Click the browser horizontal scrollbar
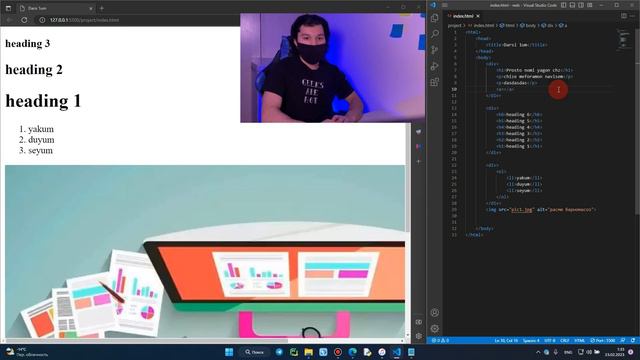The height and width of the screenshot is (360, 640). click(146, 340)
